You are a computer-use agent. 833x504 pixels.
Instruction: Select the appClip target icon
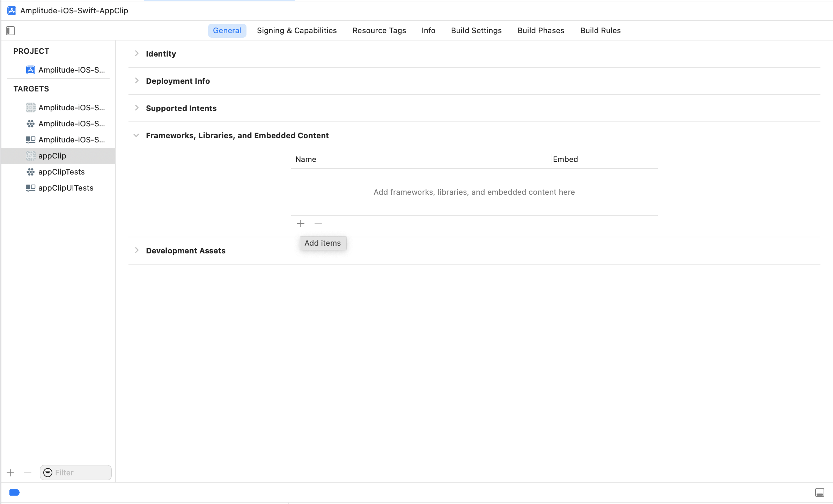click(30, 156)
